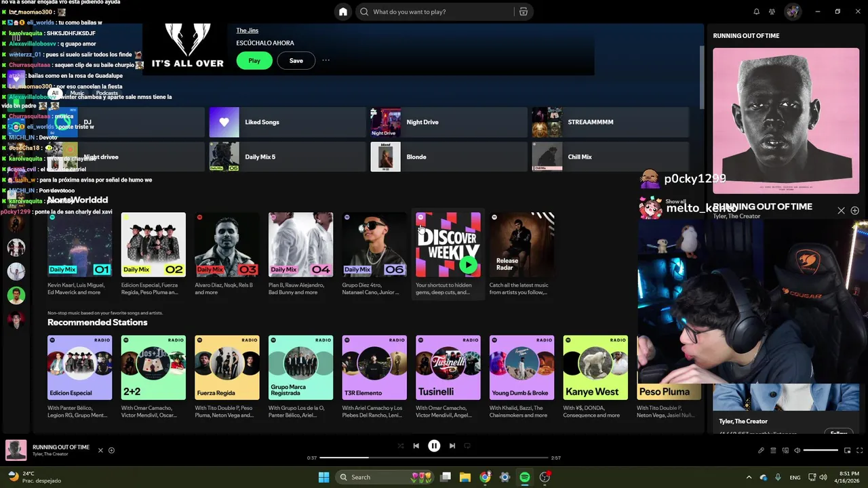868x488 pixels.
Task: Toggle shuffle in the player bar
Action: (x=400, y=446)
